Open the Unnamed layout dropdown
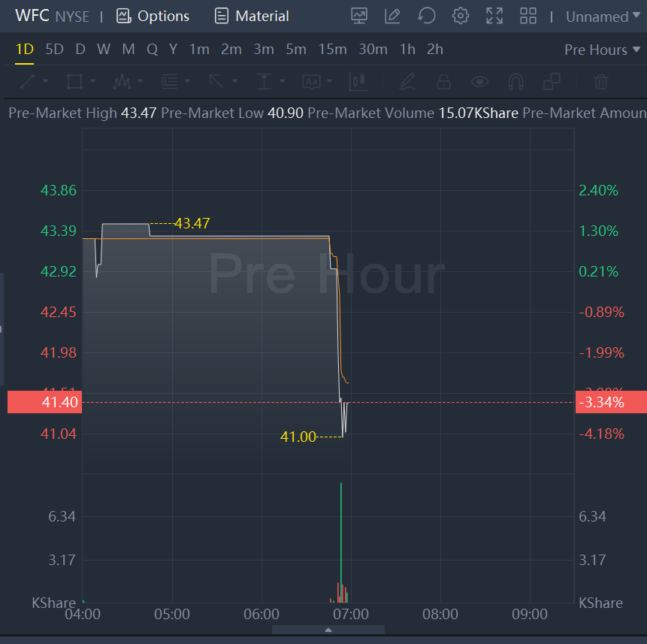Viewport: 647px width, 644px height. coord(603,17)
